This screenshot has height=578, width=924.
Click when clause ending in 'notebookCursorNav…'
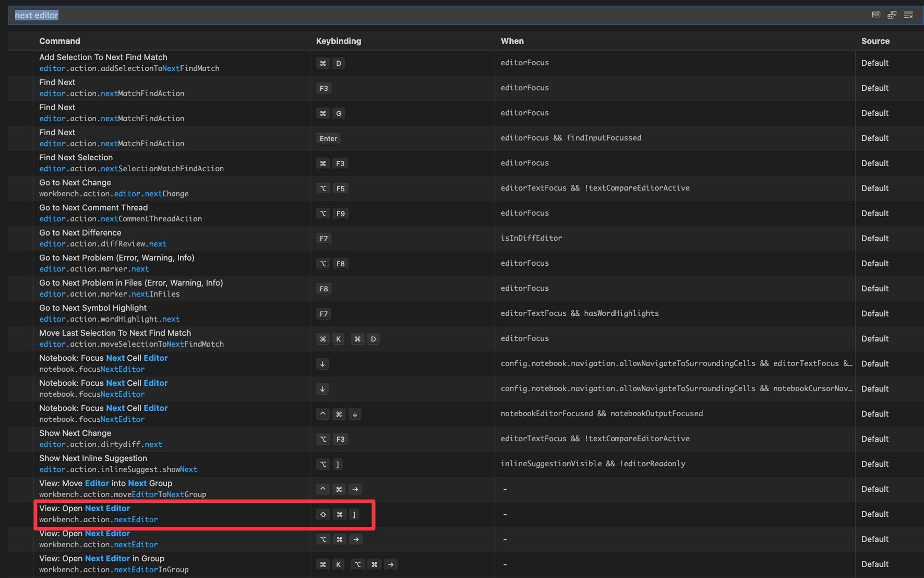(x=677, y=388)
